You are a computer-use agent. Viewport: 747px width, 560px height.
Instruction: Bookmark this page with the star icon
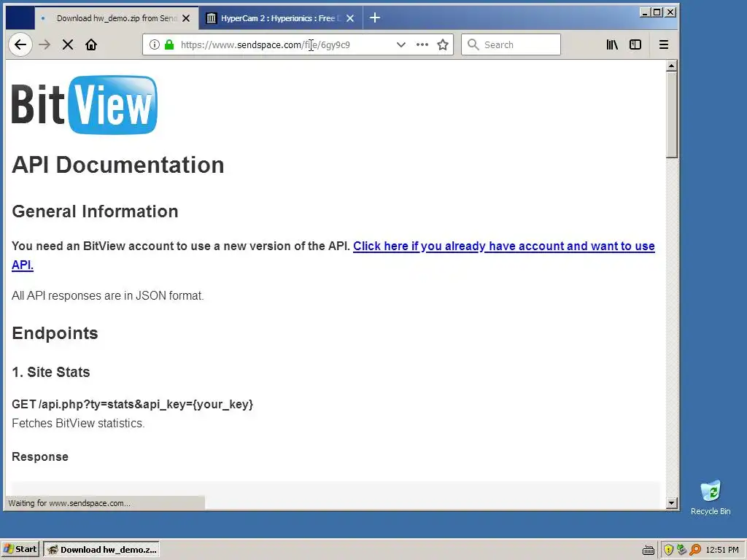click(x=443, y=44)
